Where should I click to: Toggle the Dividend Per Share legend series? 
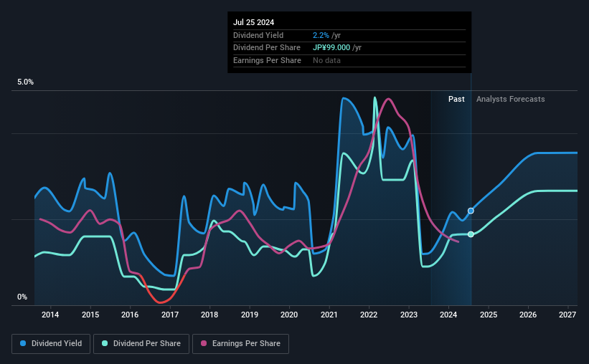pyautogui.click(x=141, y=344)
